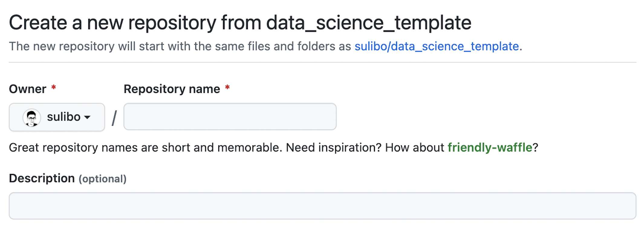This screenshot has height=226, width=644.
Task: Click the horizontal divider below the subtitle
Action: tap(322, 62)
